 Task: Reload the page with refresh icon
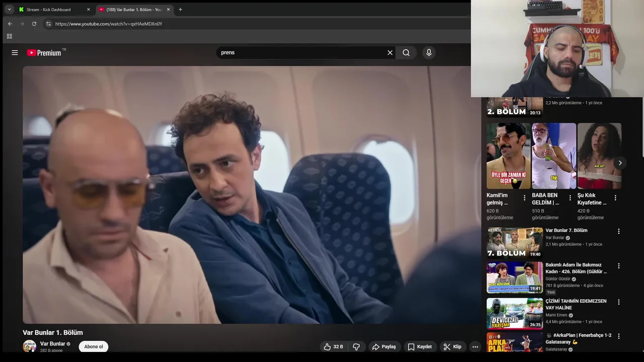tap(34, 24)
